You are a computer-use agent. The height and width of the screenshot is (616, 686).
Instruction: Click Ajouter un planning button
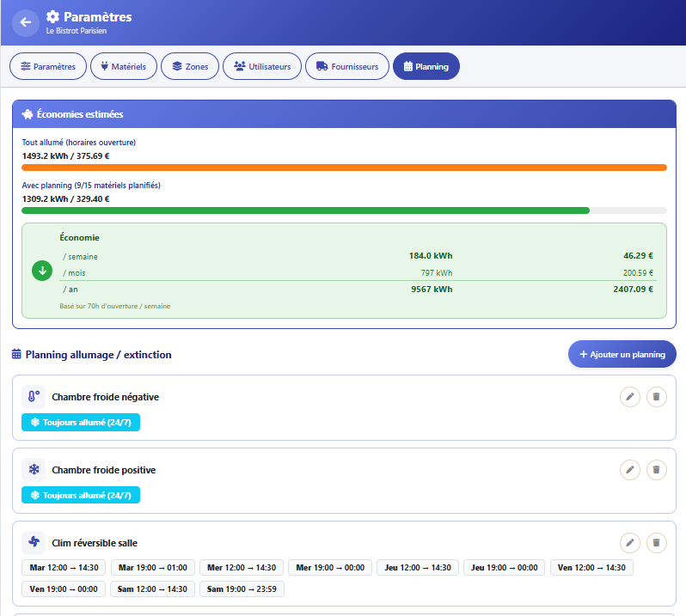point(622,354)
